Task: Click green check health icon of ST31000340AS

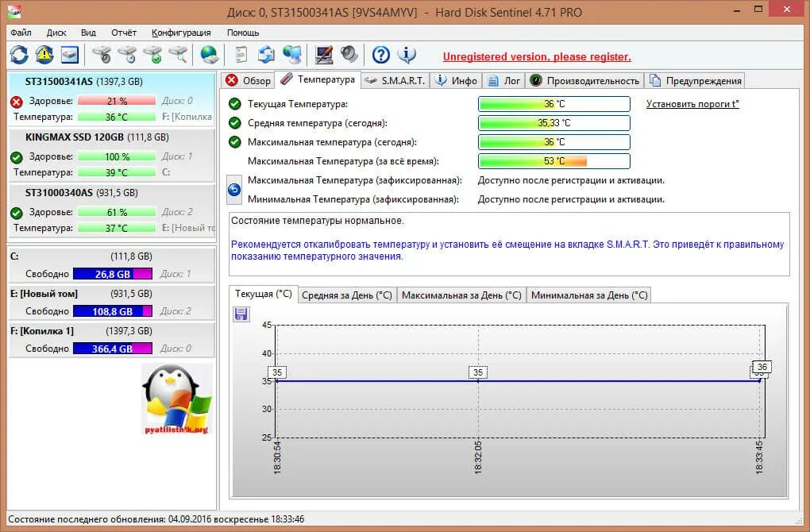Action: coord(17,213)
